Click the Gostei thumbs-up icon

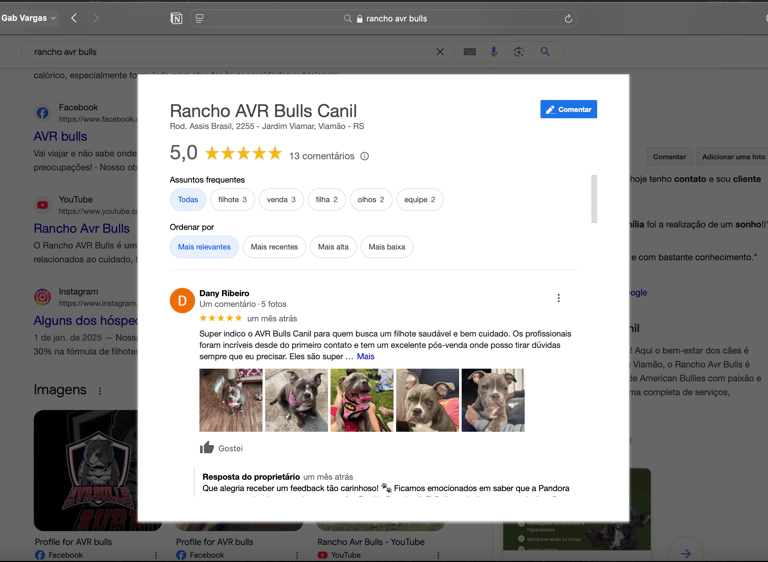pos(207,447)
